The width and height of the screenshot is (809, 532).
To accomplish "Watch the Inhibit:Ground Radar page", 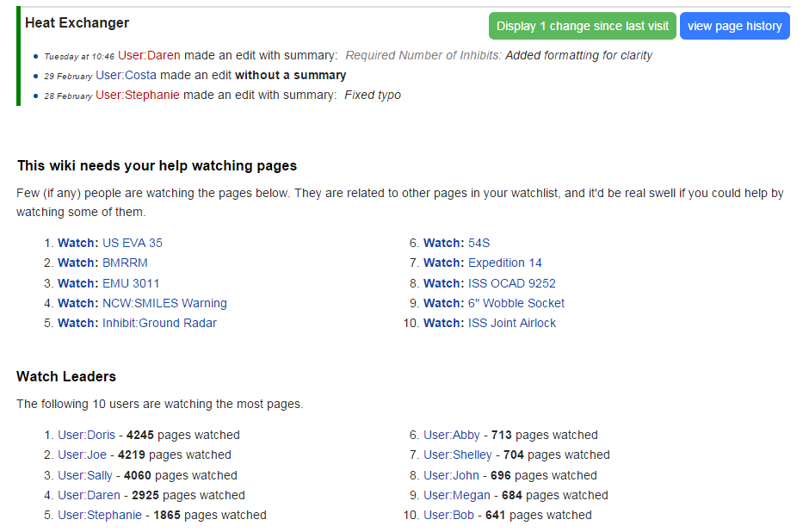I will click(78, 323).
